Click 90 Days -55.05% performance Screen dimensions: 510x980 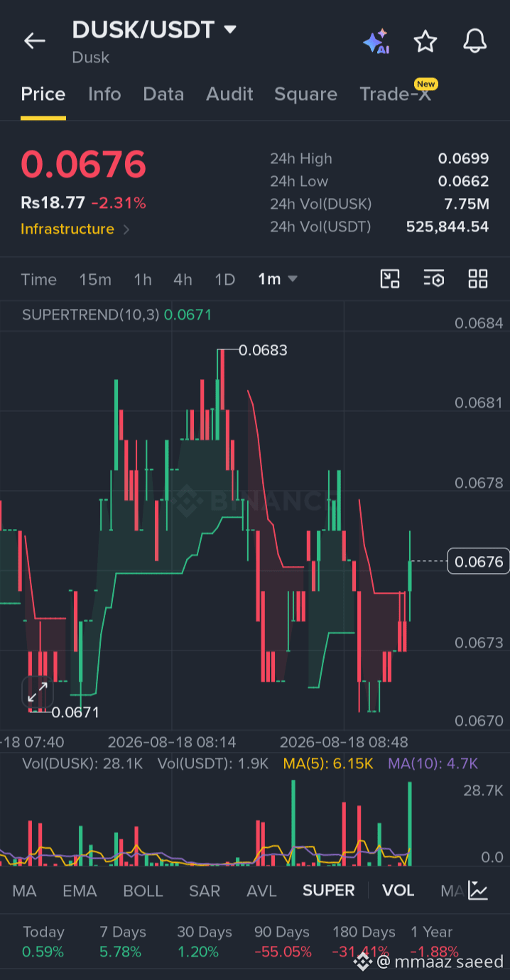pos(283,942)
